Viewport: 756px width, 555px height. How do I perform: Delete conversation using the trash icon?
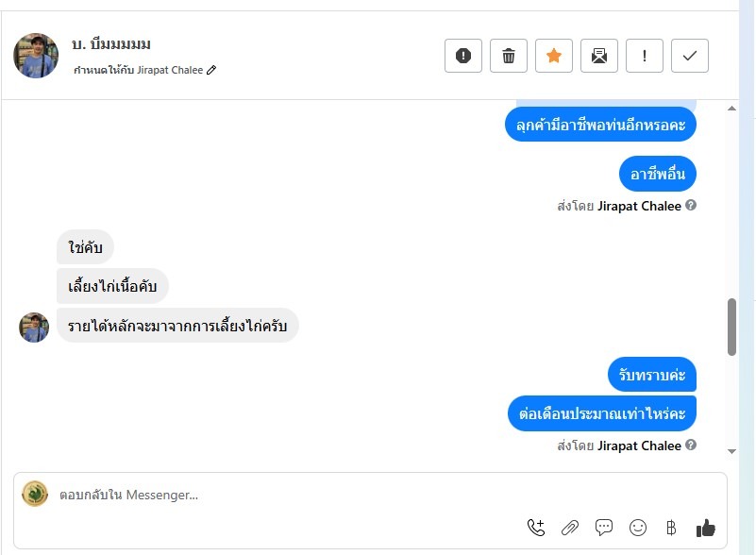pos(509,56)
